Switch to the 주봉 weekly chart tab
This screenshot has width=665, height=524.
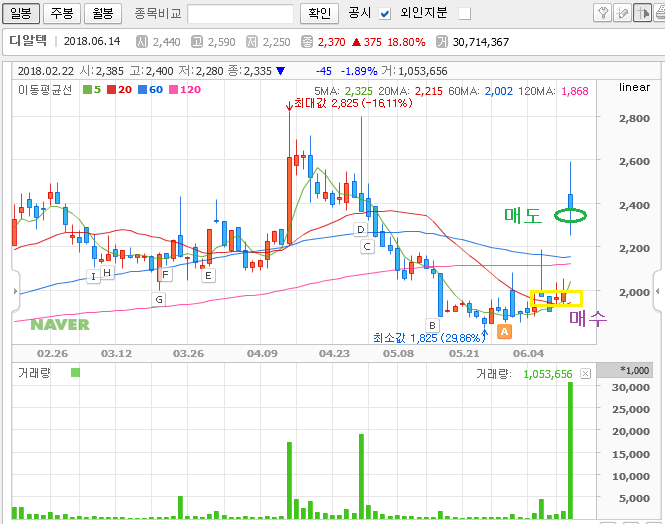point(62,13)
